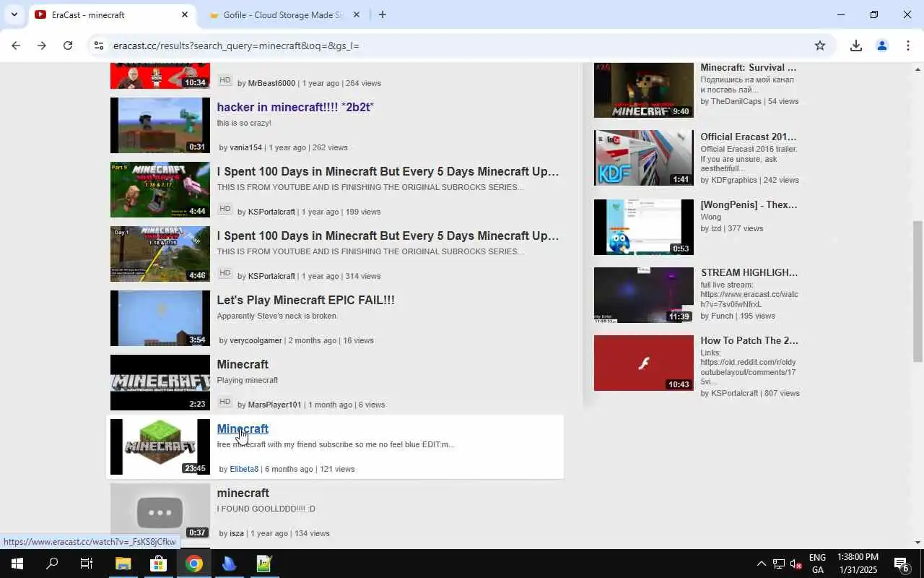Open the Windows Start menu
This screenshot has height=578, width=924.
pyautogui.click(x=17, y=564)
